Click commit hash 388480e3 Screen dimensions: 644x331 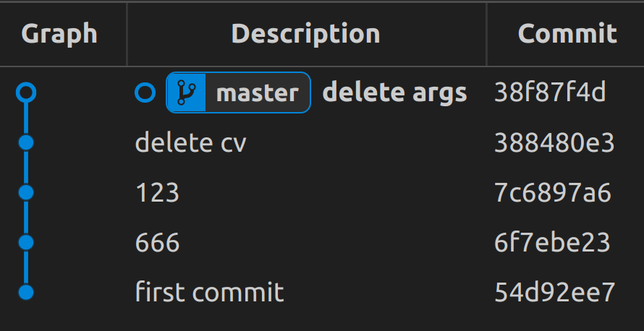click(x=554, y=143)
